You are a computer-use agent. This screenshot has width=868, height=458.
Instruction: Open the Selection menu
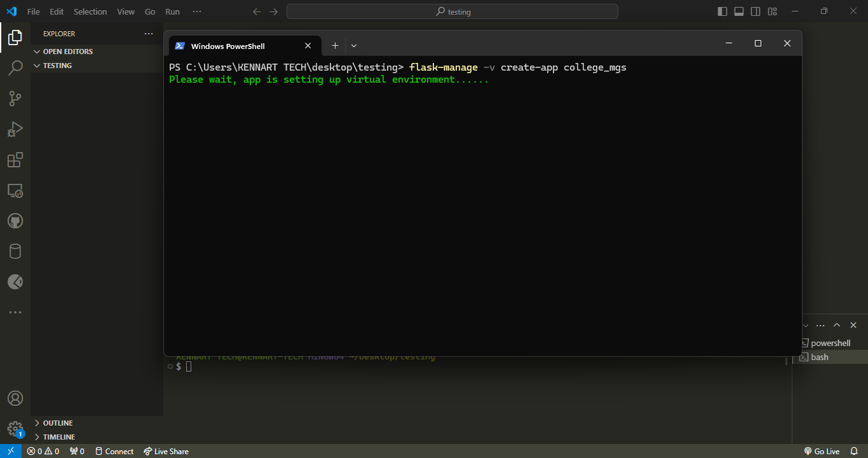tap(90, 11)
